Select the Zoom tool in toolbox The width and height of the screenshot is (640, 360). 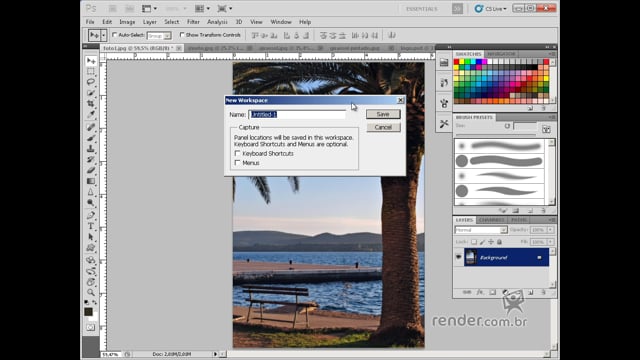pos(91,292)
